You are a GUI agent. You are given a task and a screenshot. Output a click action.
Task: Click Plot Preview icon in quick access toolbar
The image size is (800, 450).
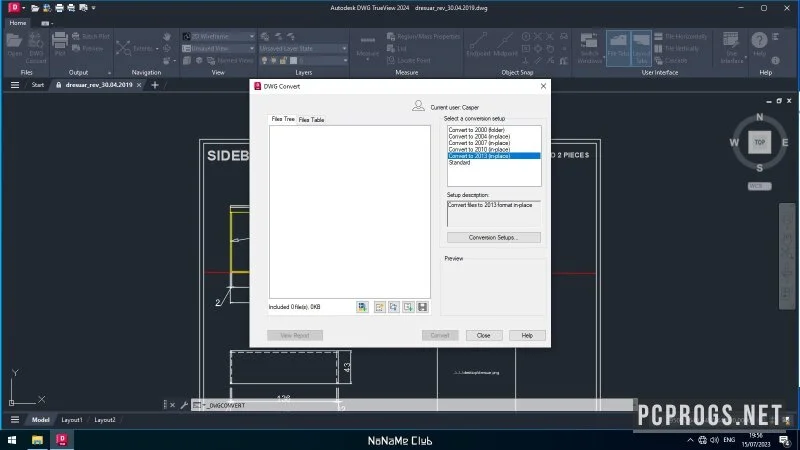tap(83, 8)
